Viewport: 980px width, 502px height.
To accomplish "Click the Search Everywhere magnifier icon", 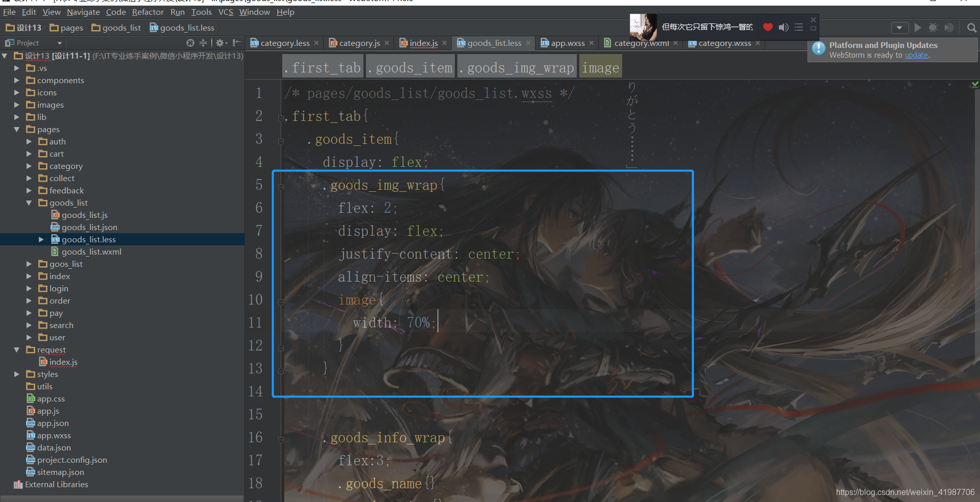I will 972,28.
